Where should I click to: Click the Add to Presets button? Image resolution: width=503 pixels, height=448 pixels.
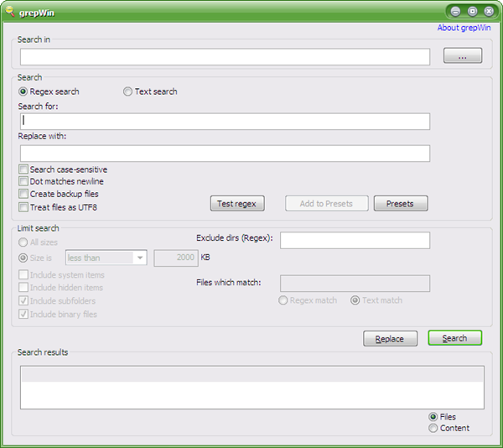pos(327,204)
